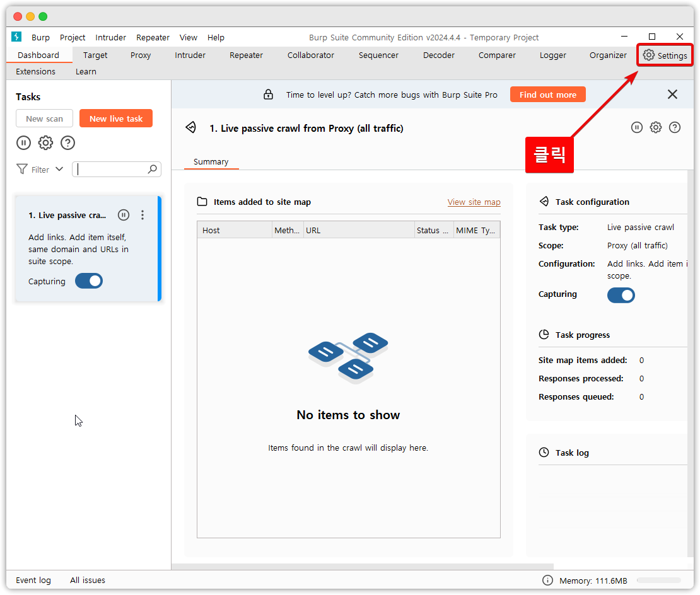The image size is (700, 595).
Task: Sort by the Status column header
Action: pyautogui.click(x=434, y=230)
